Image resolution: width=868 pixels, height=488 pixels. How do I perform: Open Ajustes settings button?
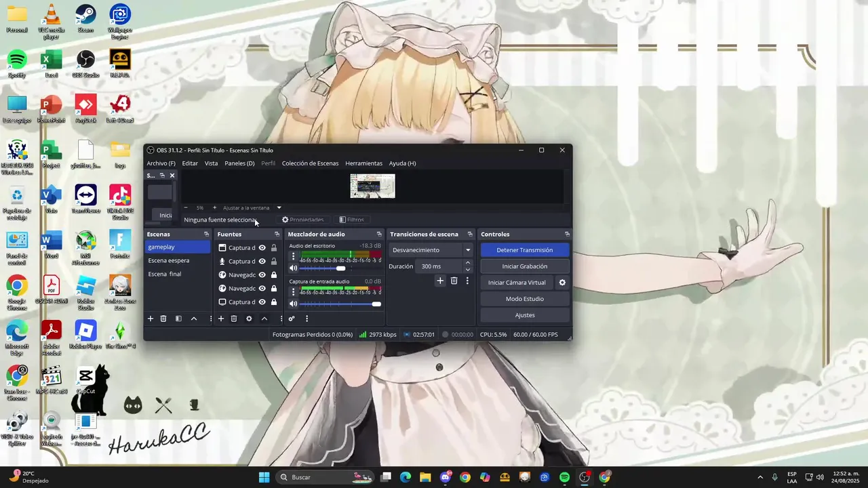point(525,315)
